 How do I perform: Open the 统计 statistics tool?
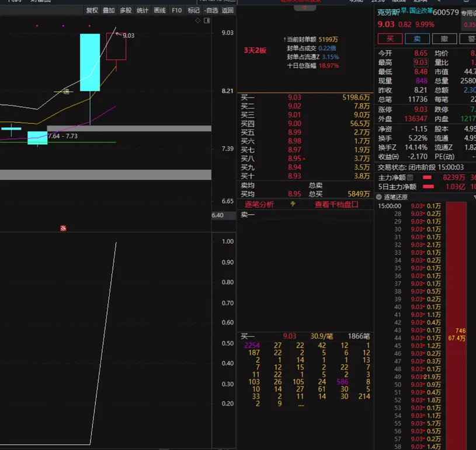tap(143, 10)
